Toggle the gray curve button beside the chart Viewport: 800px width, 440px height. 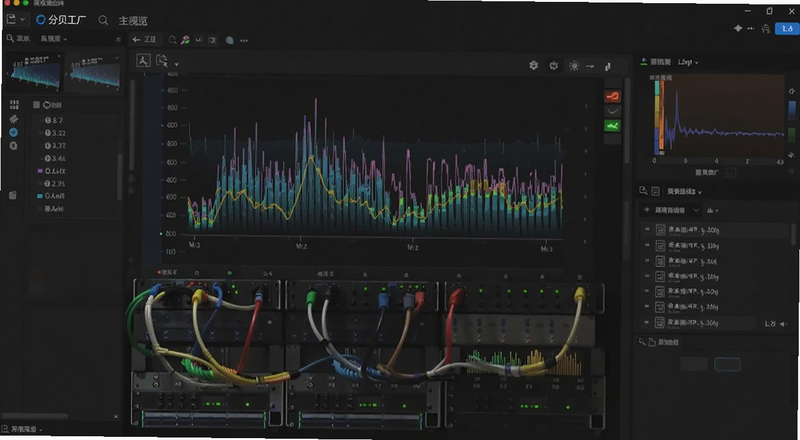[x=612, y=111]
